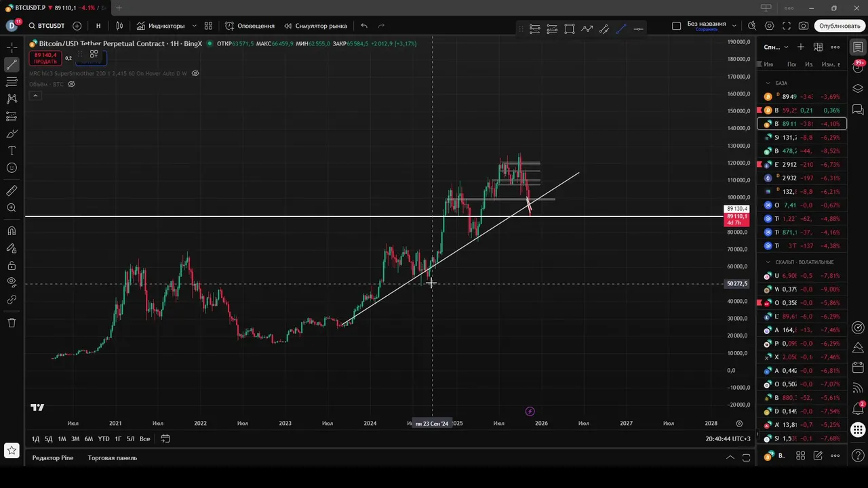Open favorites star toolbar button
868x488 pixels.
click(x=12, y=450)
